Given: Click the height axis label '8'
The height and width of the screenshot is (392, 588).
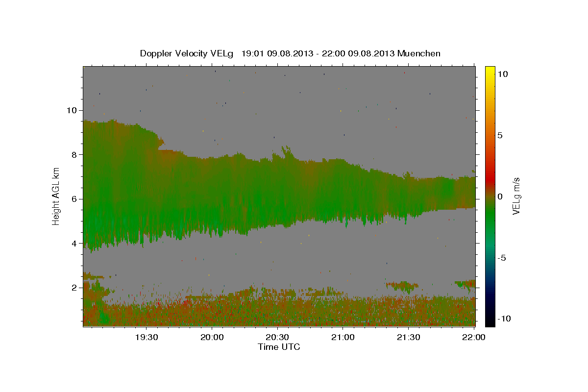Looking at the screenshot, I should click(73, 154).
